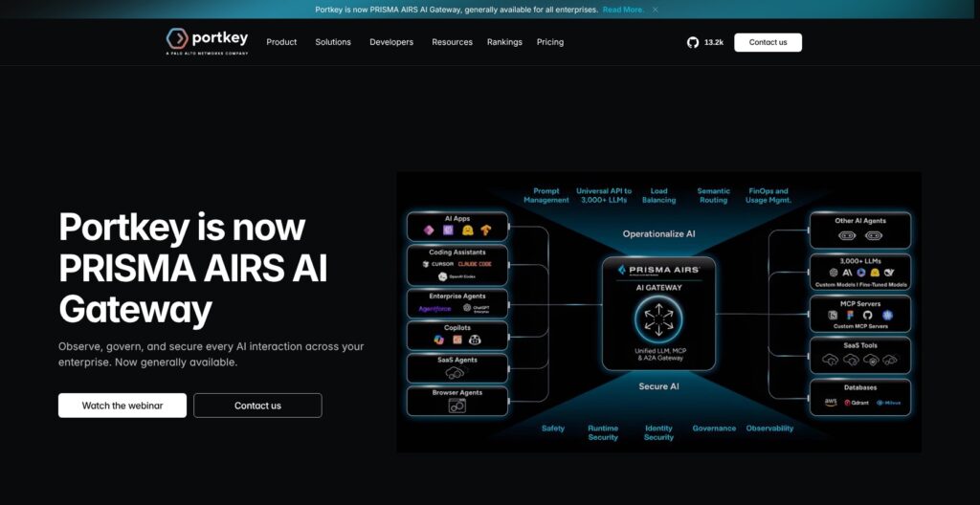
Task: Click the Notion icon in MCP Servers
Action: click(834, 315)
